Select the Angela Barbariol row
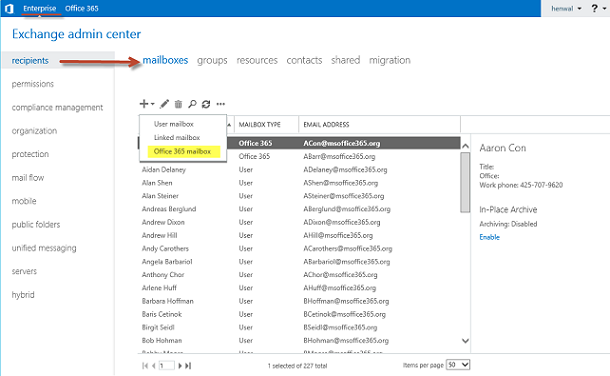The width and height of the screenshot is (610, 376). pyautogui.click(x=299, y=262)
